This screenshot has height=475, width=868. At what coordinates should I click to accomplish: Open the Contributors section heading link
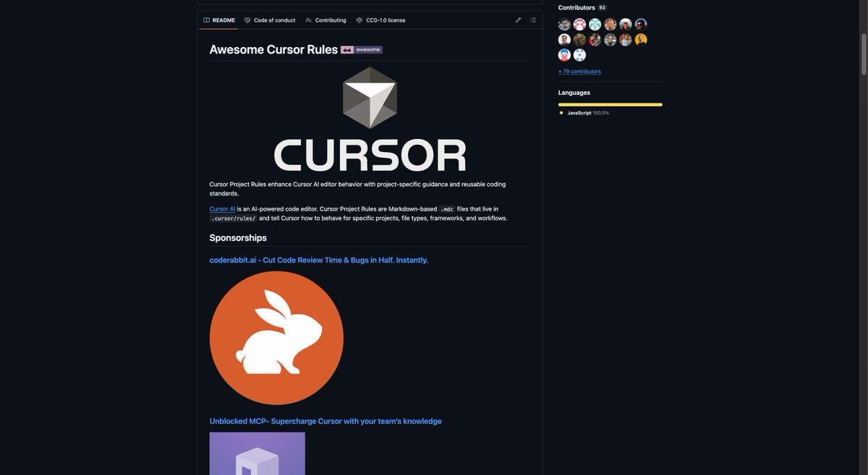pyautogui.click(x=576, y=7)
